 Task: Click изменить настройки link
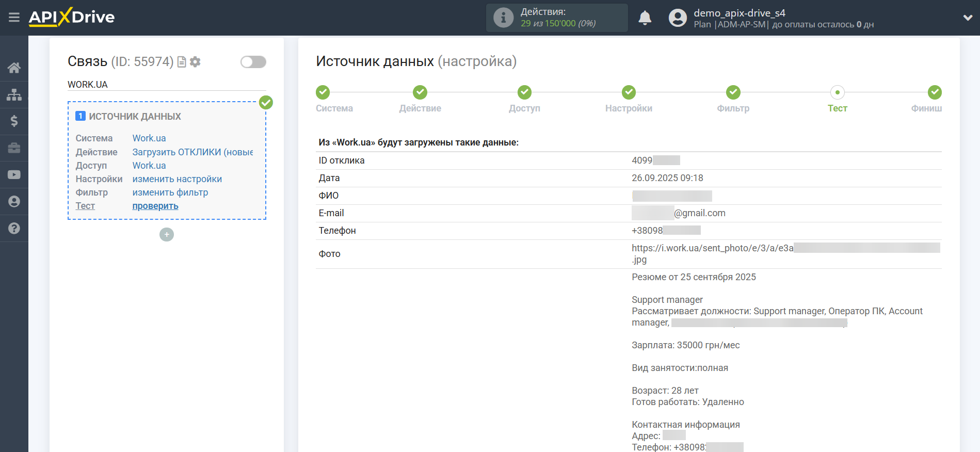(x=177, y=179)
